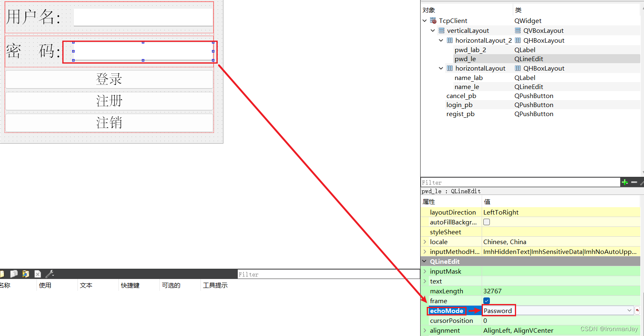Viewport: 644px width, 336px height.
Task: Click the copy action icon in Action Editor
Action: pos(14,274)
